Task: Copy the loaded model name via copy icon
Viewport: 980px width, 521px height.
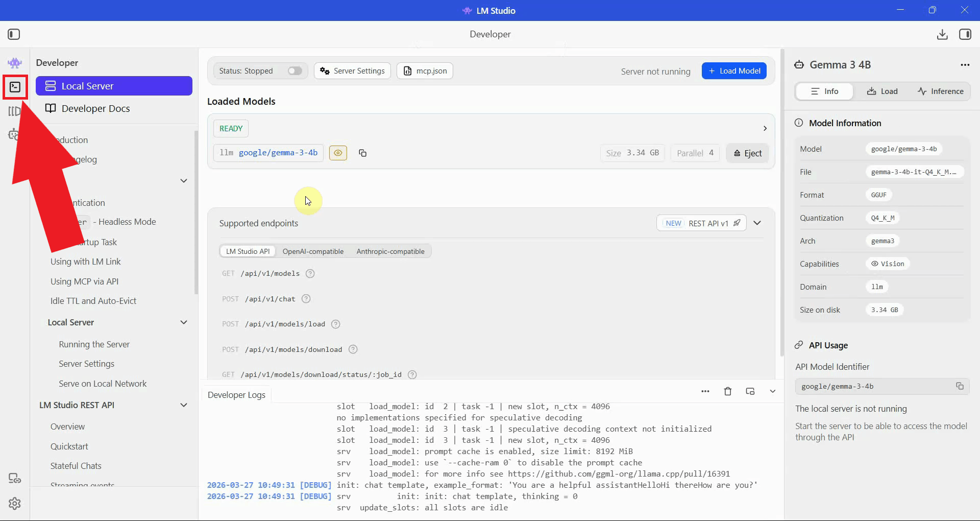Action: pyautogui.click(x=362, y=153)
